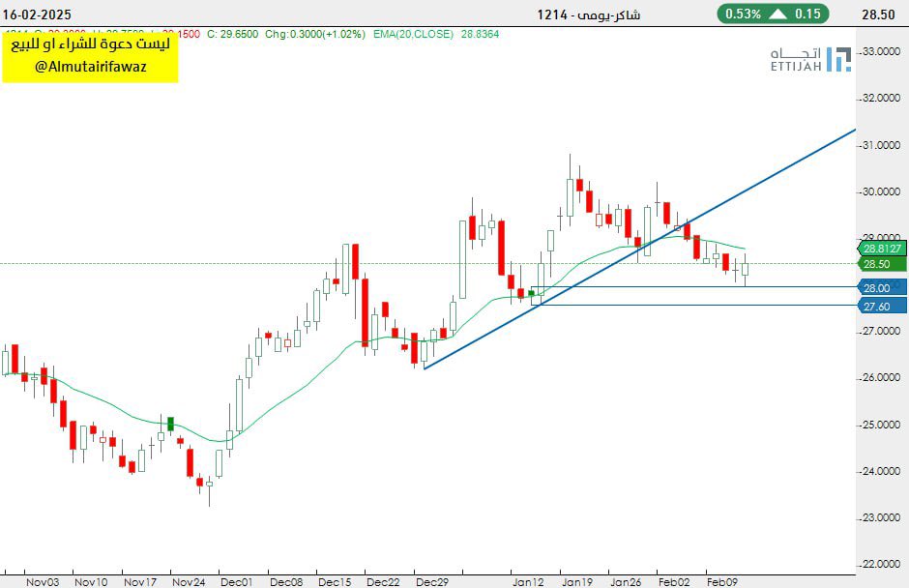Click the 31.0000 price axis label
The width and height of the screenshot is (909, 588).
click(x=882, y=146)
